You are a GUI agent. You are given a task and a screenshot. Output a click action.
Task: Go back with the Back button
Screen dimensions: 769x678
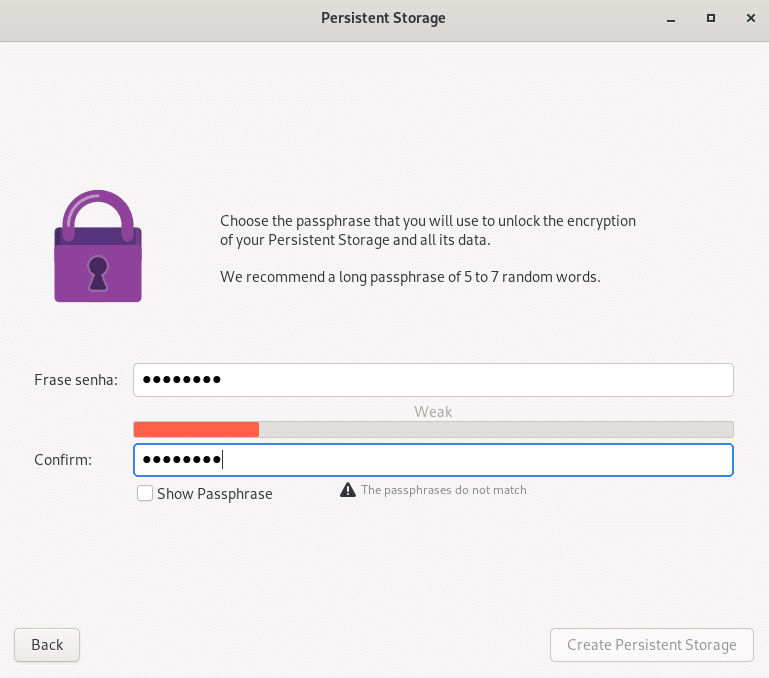click(47, 645)
